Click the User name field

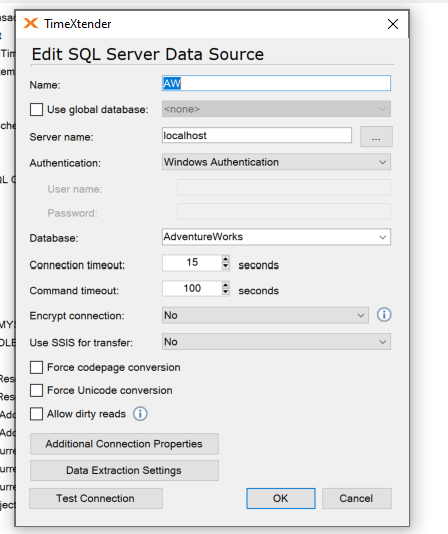click(x=284, y=188)
